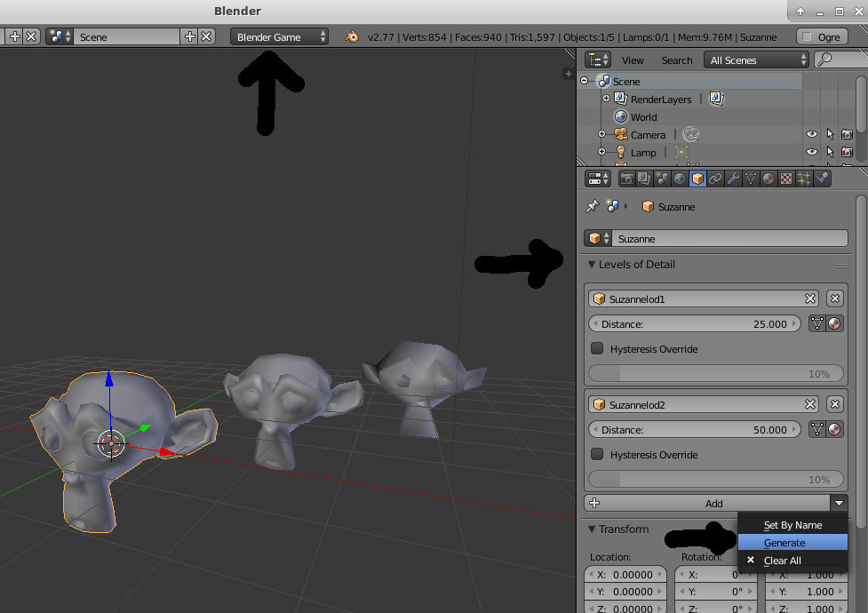Delete the current screen layout

point(32,36)
